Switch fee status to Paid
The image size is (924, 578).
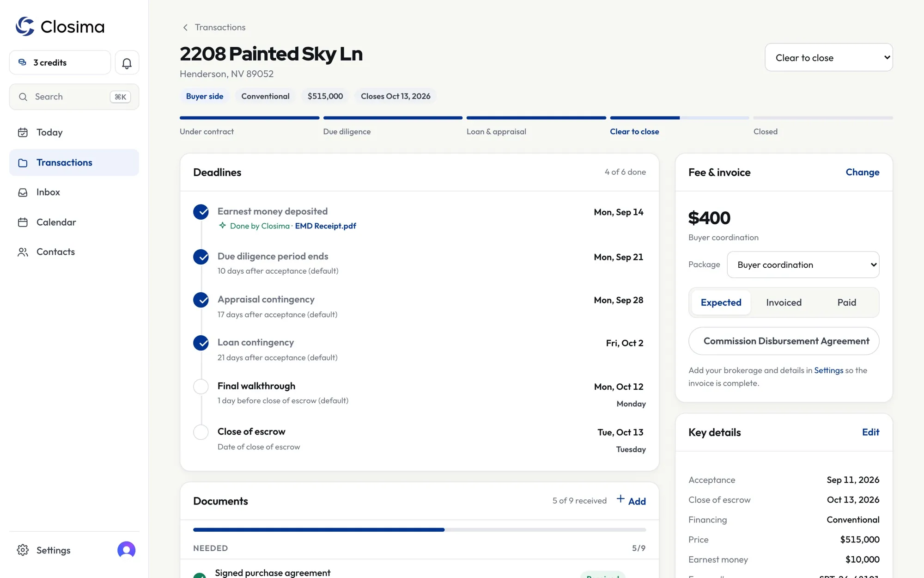pos(846,302)
